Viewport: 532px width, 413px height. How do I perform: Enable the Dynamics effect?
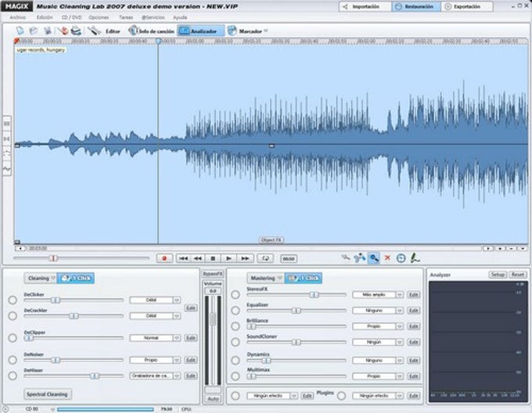pyautogui.click(x=235, y=360)
